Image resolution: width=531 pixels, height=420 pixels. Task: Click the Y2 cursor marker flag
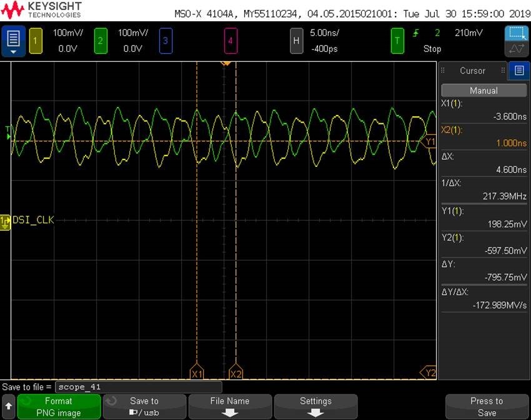point(429,373)
